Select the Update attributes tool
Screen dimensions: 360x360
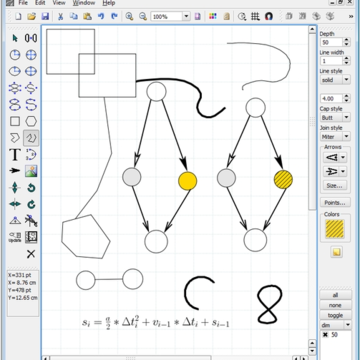(15, 237)
